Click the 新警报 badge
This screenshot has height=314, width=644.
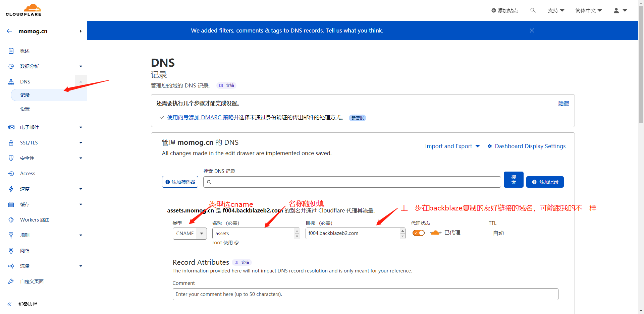[358, 118]
